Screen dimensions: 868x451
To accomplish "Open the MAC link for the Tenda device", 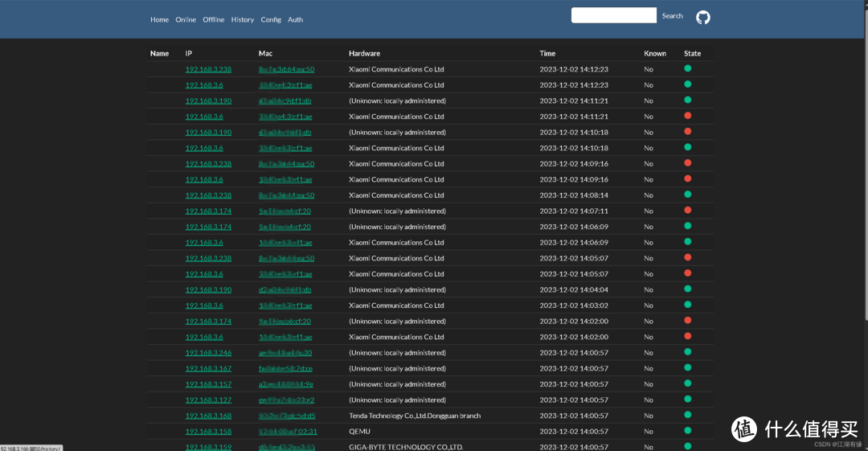I will pos(287,416).
